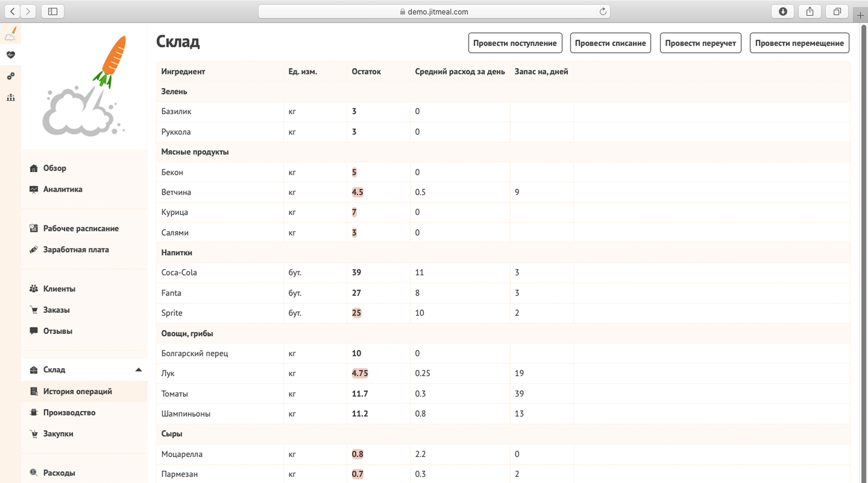Viewport: 868px width, 483px height.
Task: Go to Закупки section
Action: point(58,433)
